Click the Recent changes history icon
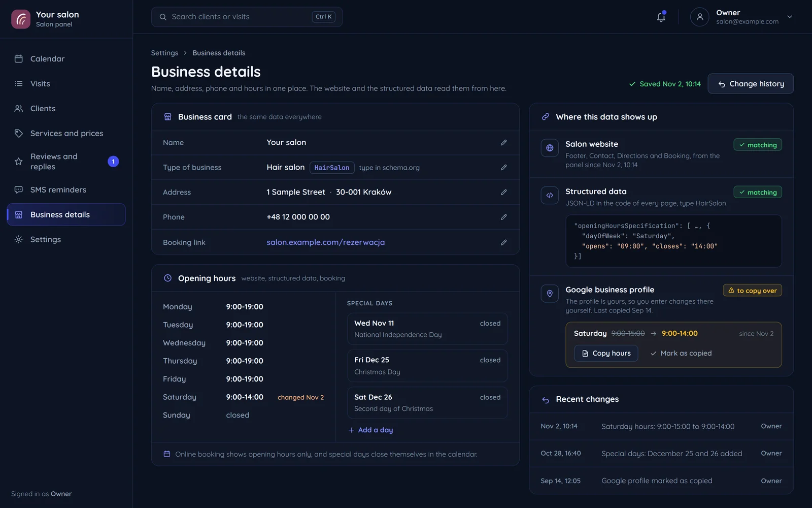This screenshot has height=508, width=812. (x=546, y=400)
